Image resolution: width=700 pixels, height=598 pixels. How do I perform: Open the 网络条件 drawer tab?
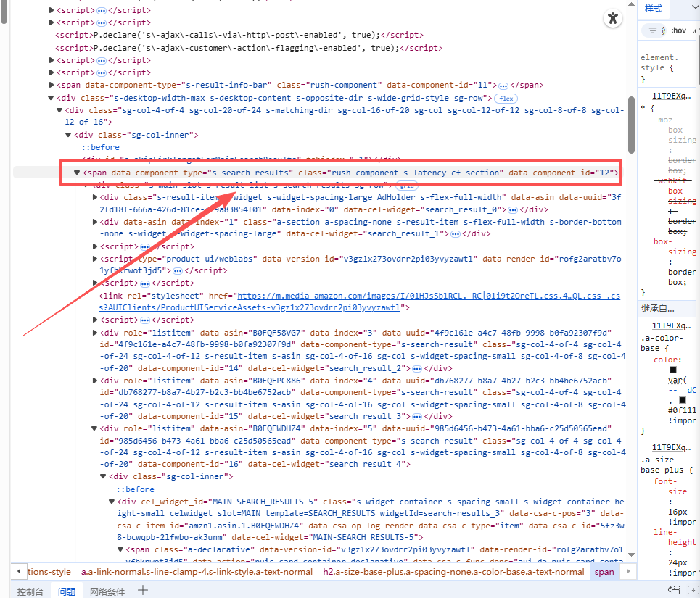click(x=107, y=591)
